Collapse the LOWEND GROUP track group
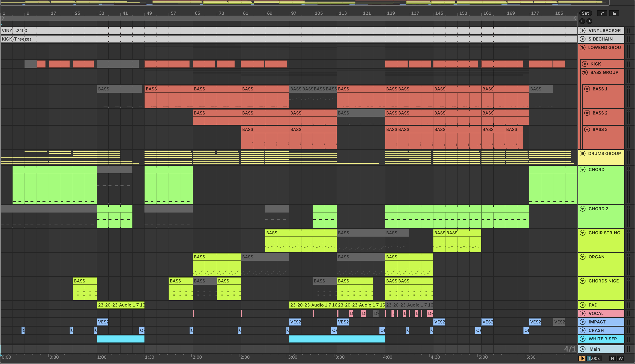 coord(583,47)
